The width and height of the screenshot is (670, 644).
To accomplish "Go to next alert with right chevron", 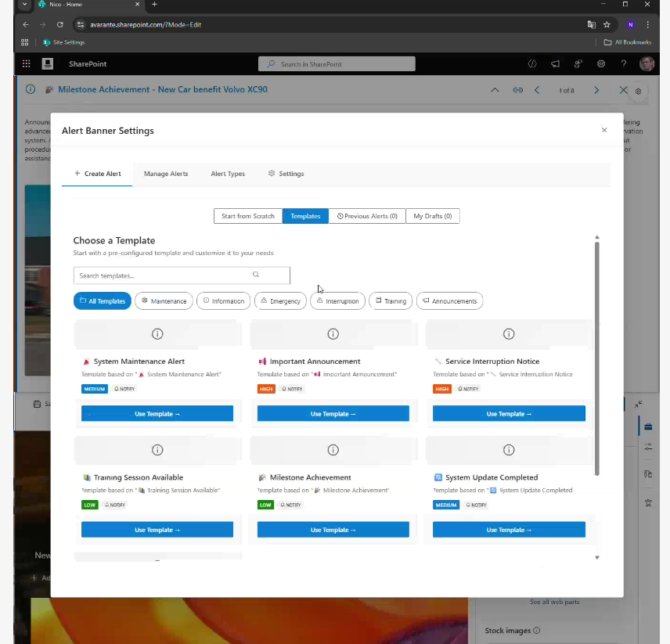I will click(x=596, y=91).
